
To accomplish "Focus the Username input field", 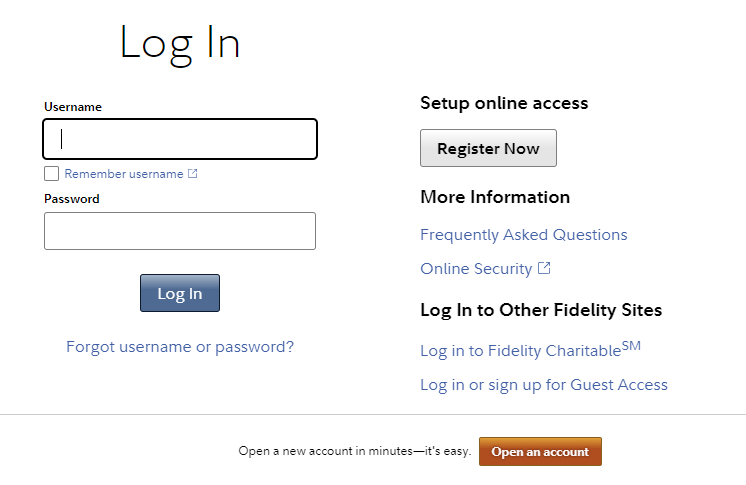I will 180,139.
